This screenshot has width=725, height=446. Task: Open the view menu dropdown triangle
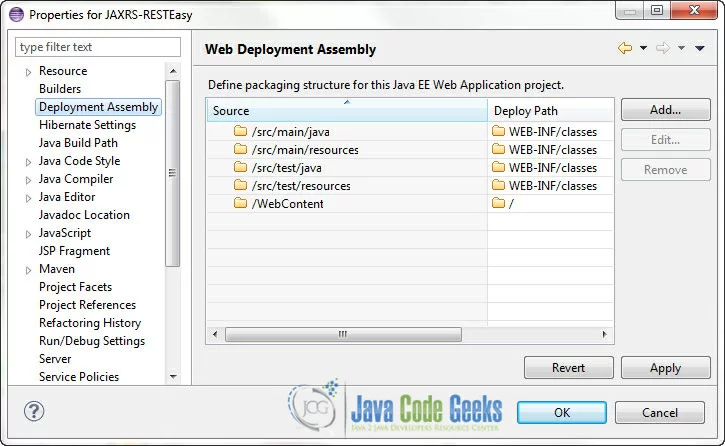700,48
